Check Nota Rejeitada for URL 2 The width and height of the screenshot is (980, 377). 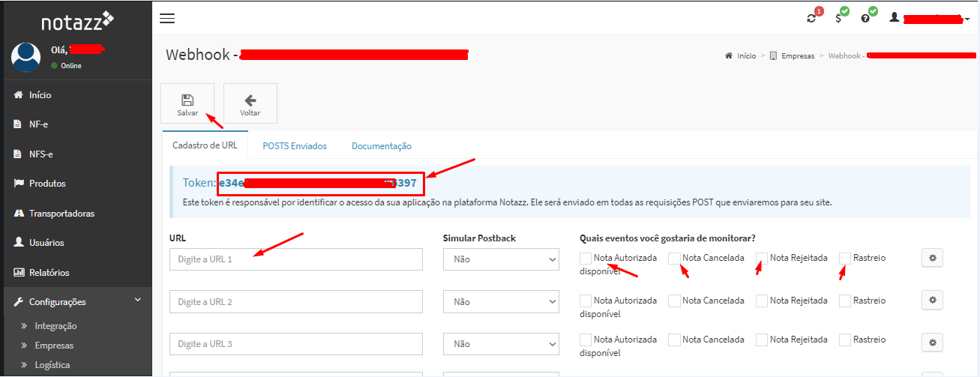click(762, 301)
